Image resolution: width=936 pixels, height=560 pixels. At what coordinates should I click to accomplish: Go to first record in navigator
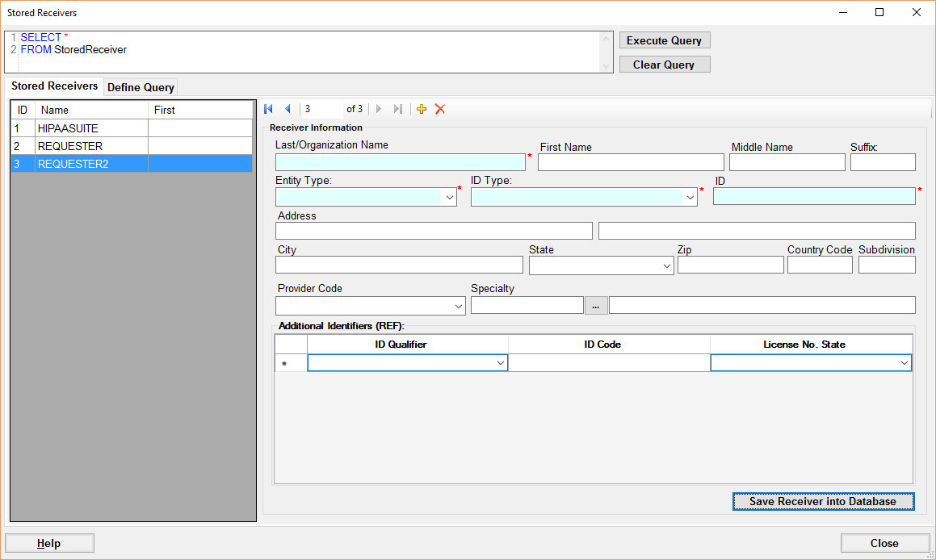tap(269, 109)
